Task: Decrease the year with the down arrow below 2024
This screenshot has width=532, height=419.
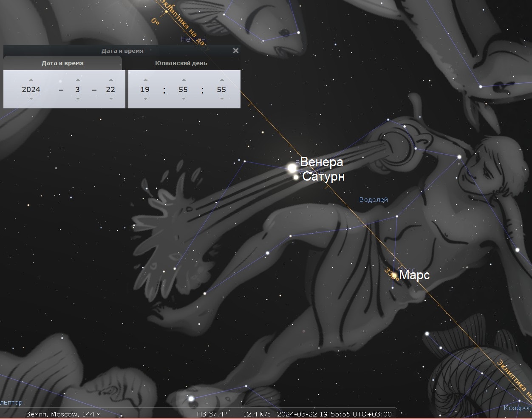Action: [x=31, y=99]
